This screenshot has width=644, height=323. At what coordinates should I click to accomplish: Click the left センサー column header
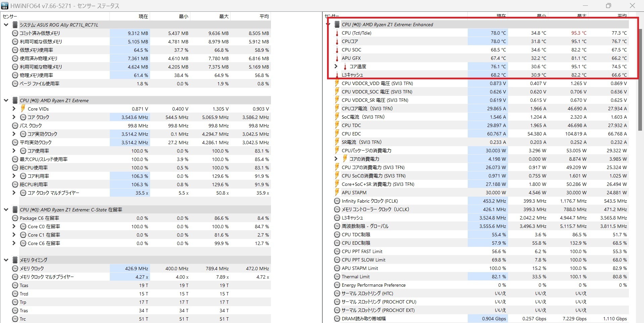point(55,16)
